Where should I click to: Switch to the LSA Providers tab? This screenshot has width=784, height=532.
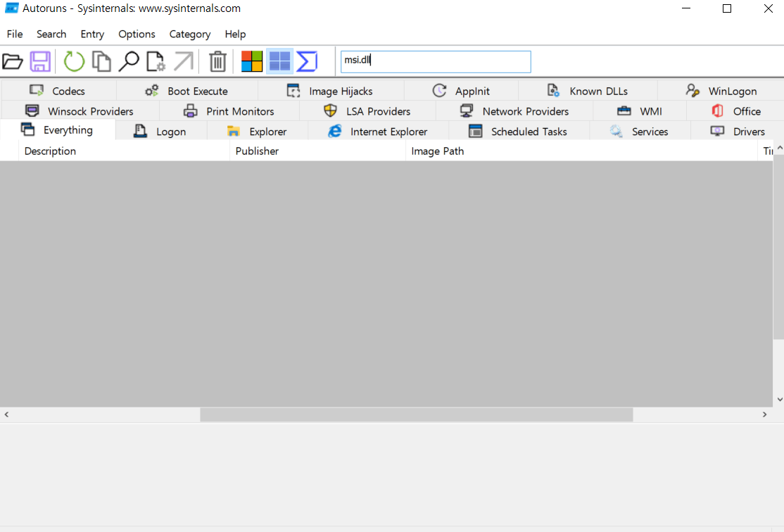(367, 111)
